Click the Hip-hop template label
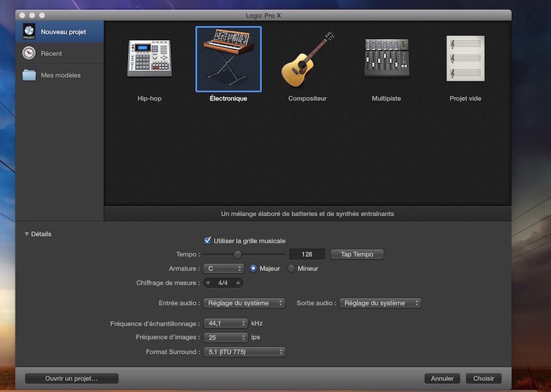Viewport: 551px width, 392px height. 150,99
